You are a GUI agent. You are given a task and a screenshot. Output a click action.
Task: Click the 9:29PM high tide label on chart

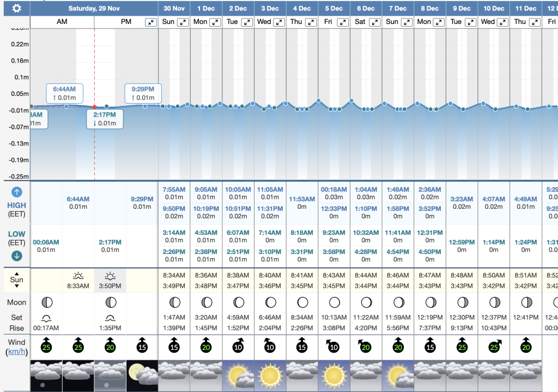coord(142,93)
